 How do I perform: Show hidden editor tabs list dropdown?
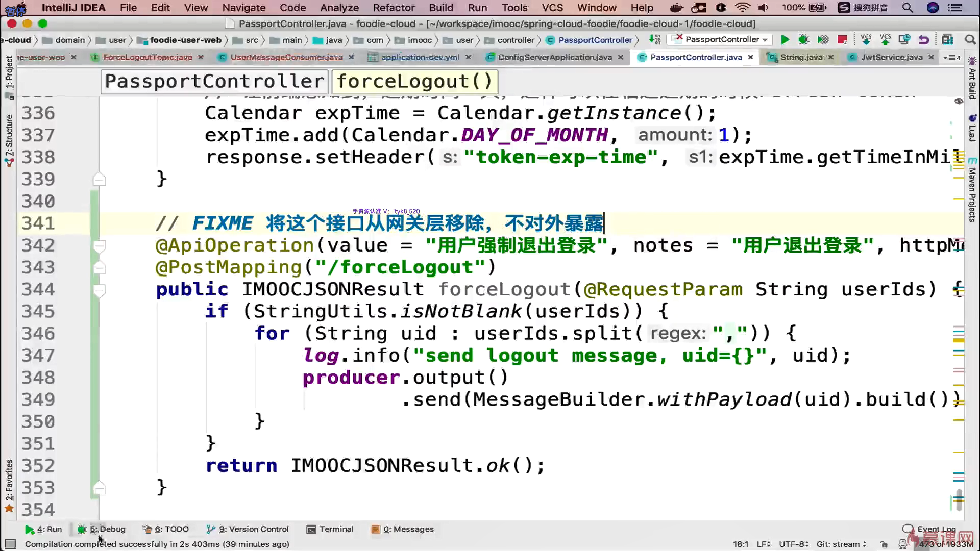coord(952,58)
